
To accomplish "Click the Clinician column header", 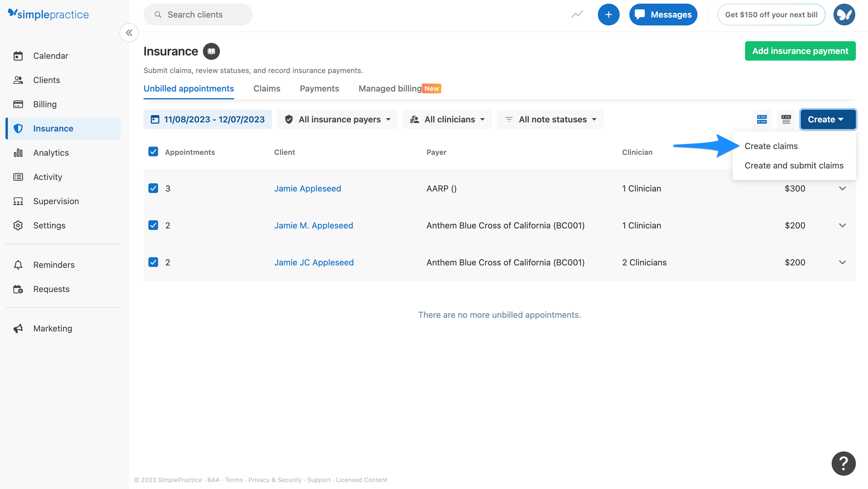I will pyautogui.click(x=637, y=152).
